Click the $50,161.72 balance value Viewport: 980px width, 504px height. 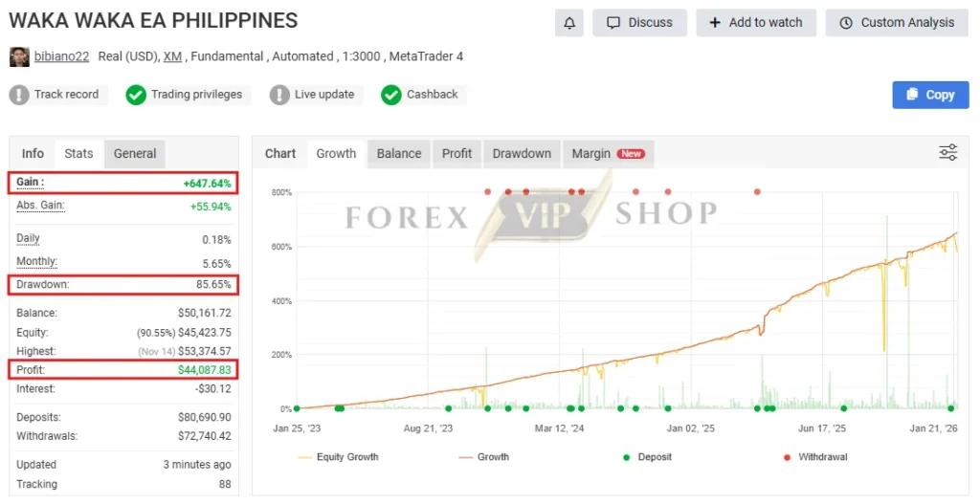click(x=205, y=314)
